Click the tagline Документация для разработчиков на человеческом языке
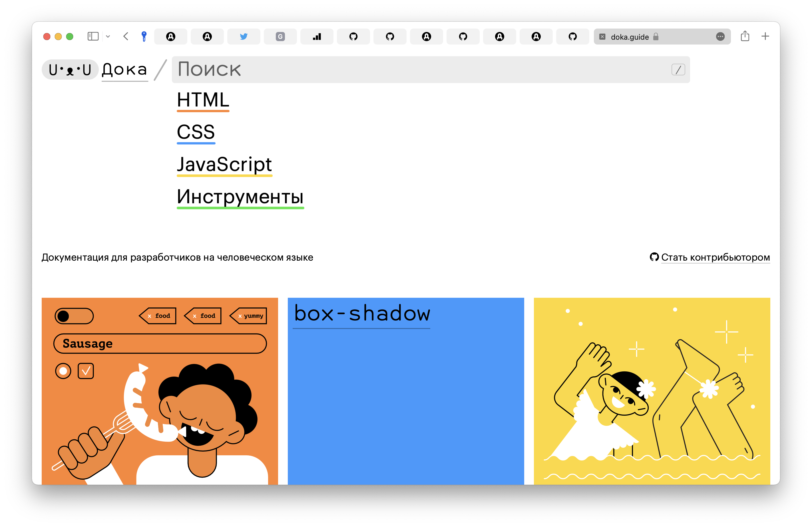 point(177,258)
